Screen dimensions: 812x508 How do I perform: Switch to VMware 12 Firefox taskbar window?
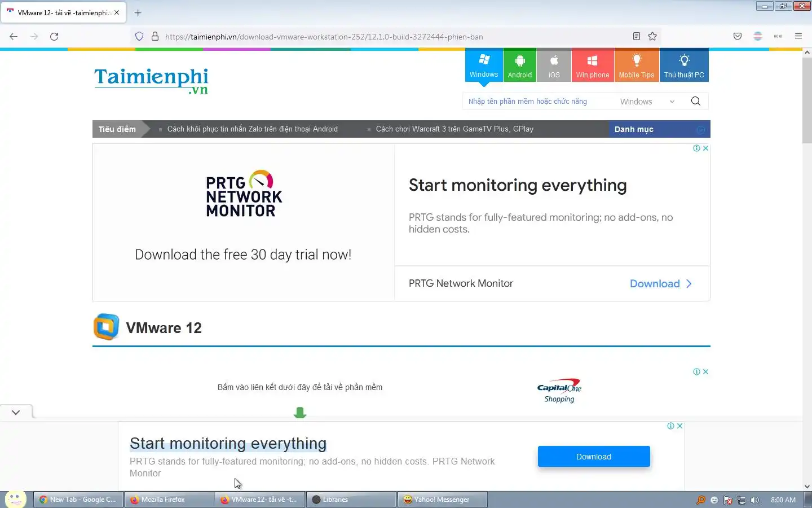260,500
